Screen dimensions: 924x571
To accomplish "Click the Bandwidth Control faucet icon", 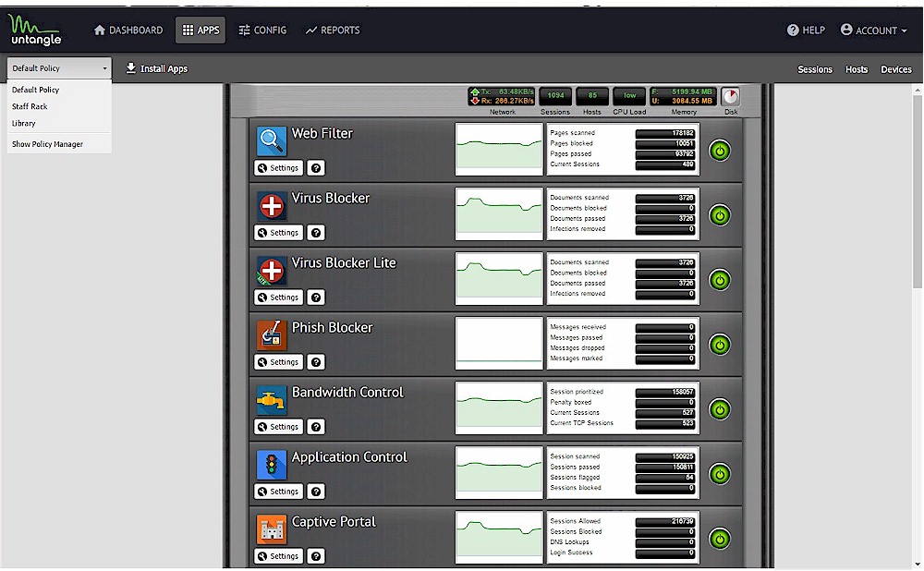I will (272, 400).
